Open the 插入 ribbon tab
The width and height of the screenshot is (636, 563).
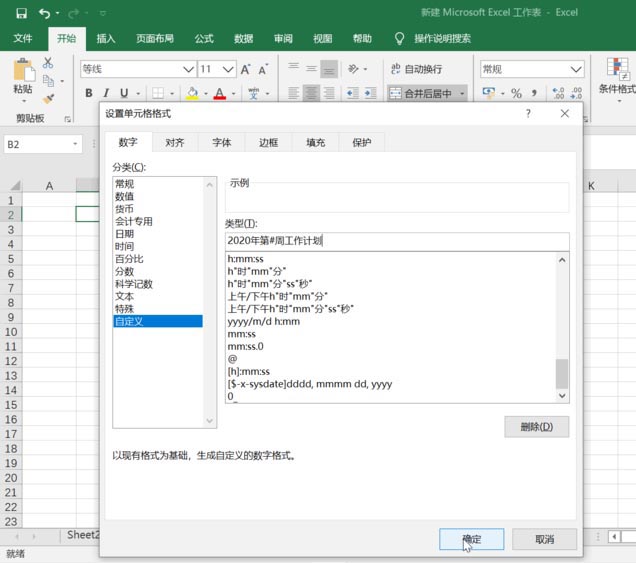[106, 39]
